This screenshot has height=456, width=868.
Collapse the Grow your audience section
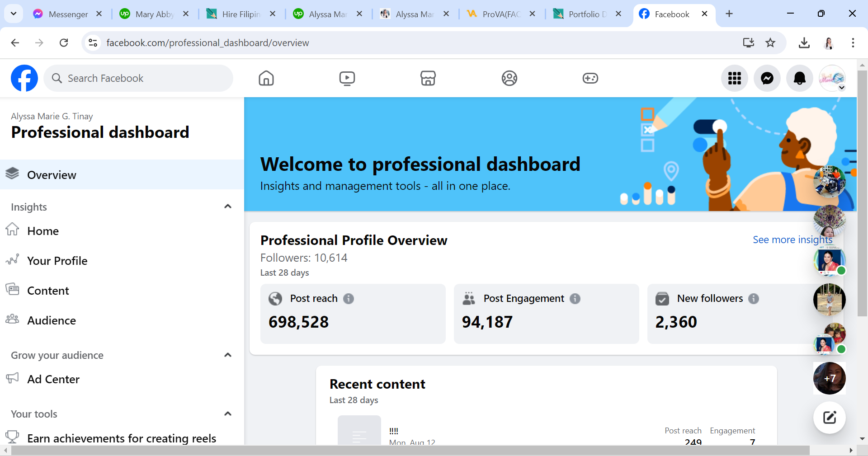(x=228, y=355)
